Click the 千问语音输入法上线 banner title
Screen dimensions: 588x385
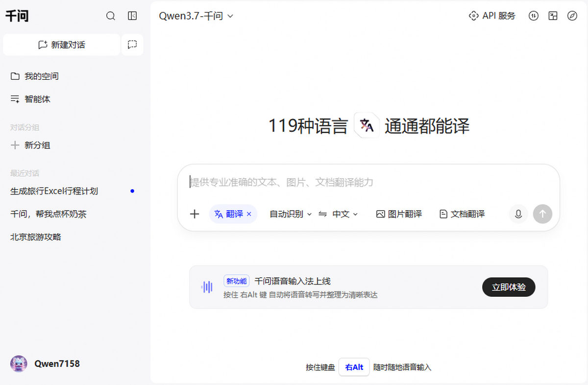(x=293, y=281)
